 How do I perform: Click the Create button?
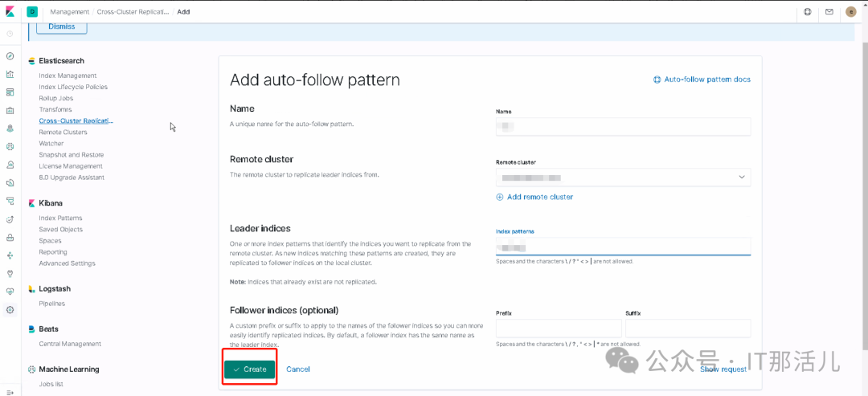click(250, 369)
